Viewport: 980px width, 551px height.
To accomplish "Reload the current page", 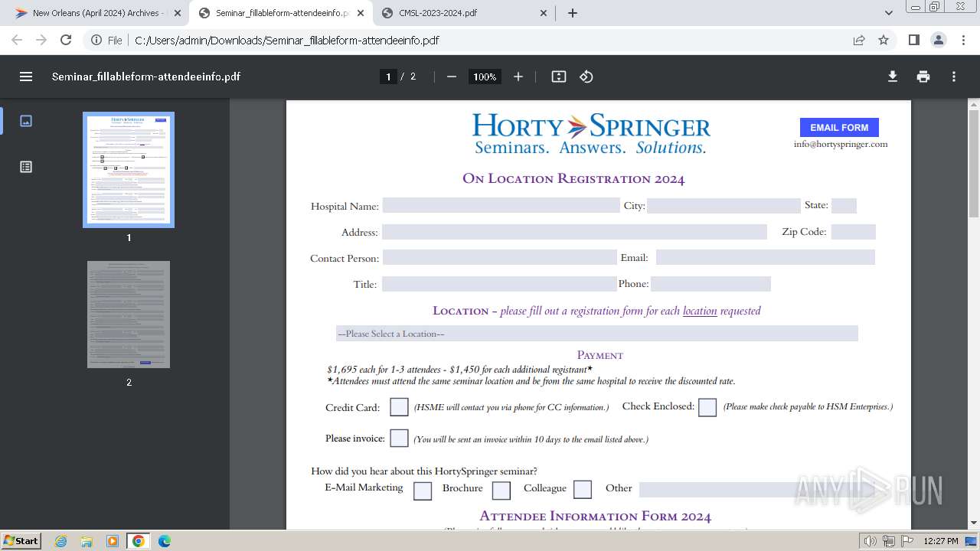I will coord(66,40).
